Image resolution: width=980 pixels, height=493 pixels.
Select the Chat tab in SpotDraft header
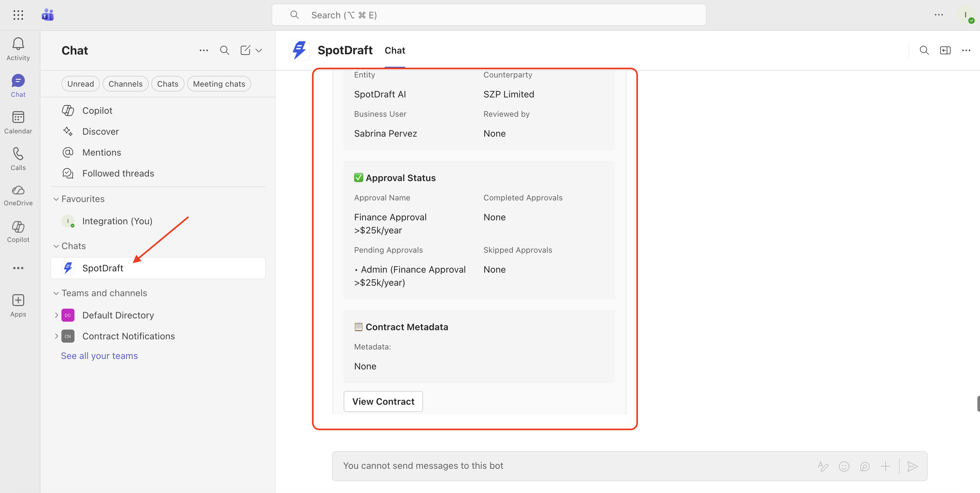tap(395, 50)
